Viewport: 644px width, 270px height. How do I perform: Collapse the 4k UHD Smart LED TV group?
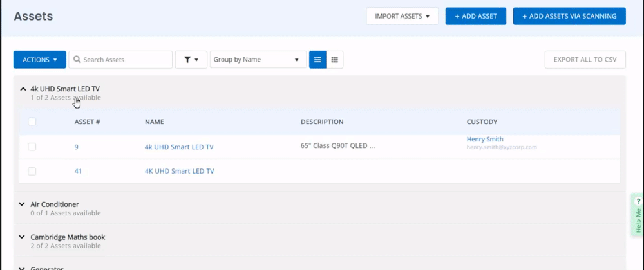pos(23,89)
